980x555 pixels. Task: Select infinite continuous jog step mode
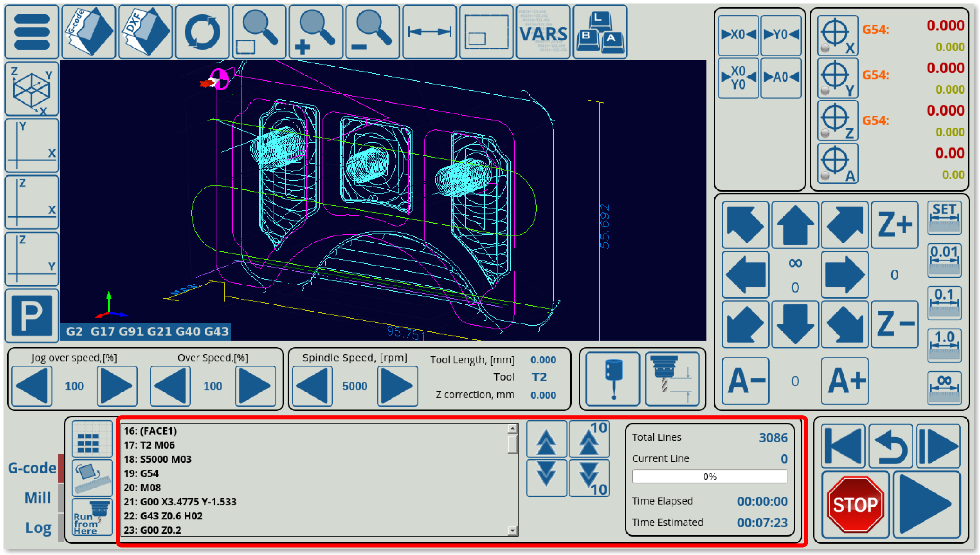pos(944,387)
